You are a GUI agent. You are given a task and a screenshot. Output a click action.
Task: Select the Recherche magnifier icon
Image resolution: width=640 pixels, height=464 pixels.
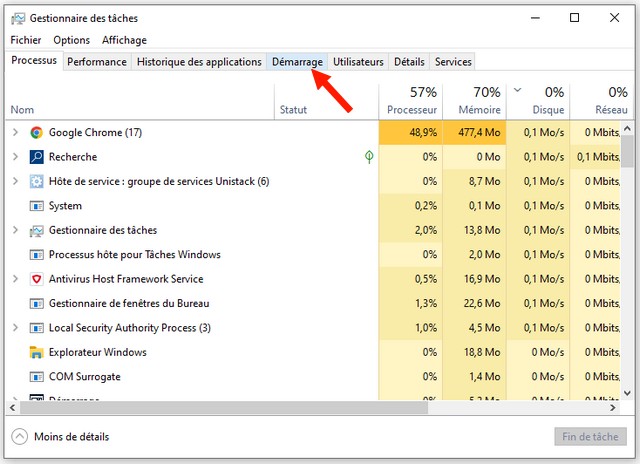(37, 157)
